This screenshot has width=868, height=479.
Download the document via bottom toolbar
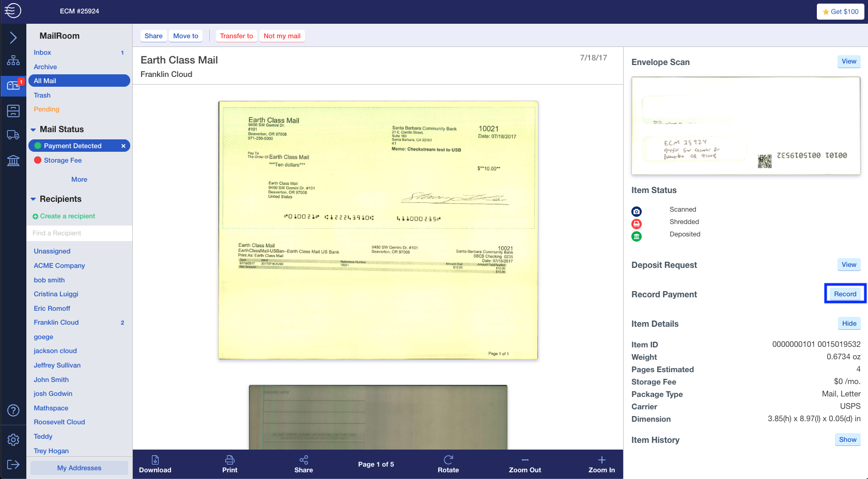(x=155, y=464)
